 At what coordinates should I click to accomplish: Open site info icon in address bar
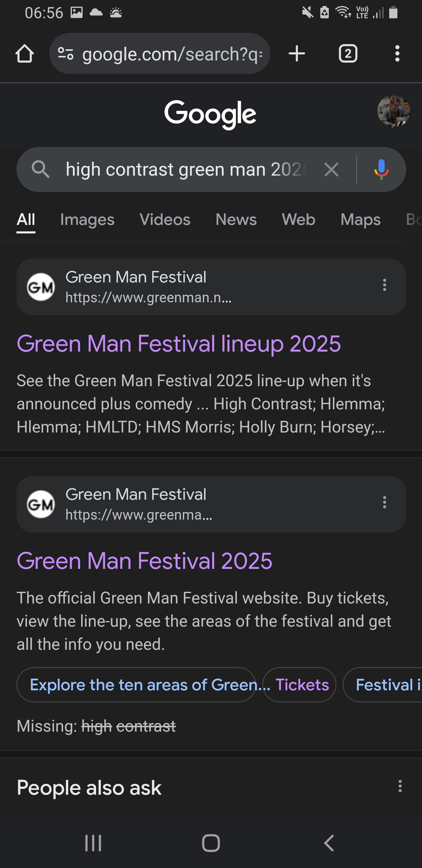coord(66,54)
